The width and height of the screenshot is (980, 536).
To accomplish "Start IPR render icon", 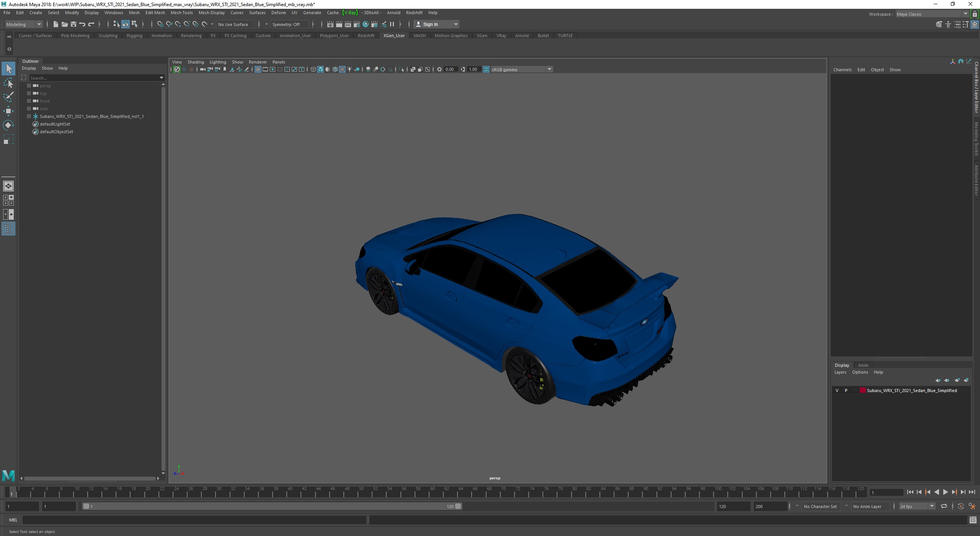I will pyautogui.click(x=348, y=24).
